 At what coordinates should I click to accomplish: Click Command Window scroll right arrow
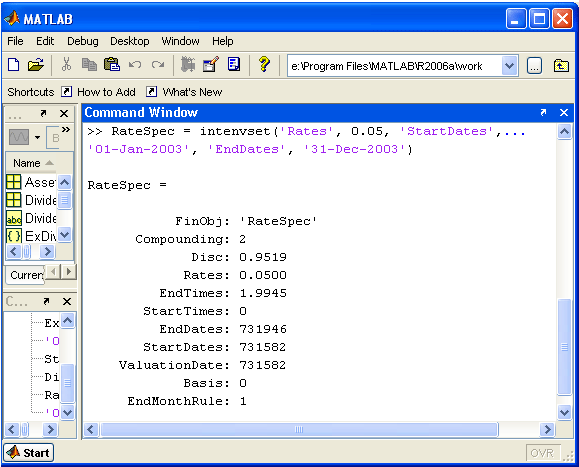(x=547, y=429)
